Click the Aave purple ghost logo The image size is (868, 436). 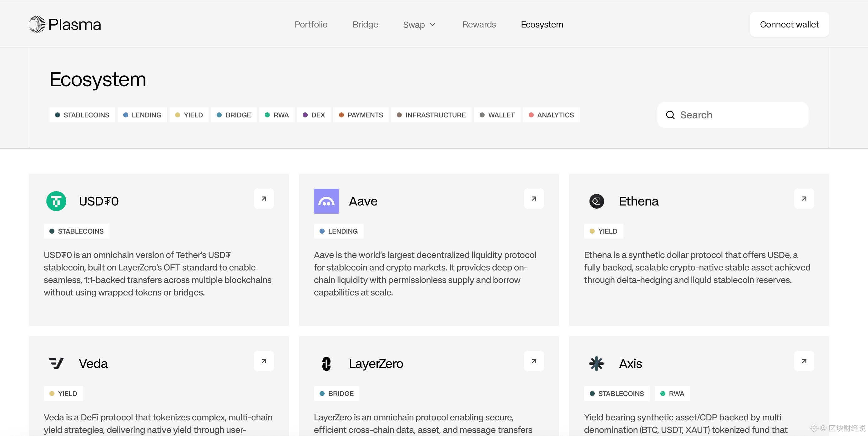(326, 201)
